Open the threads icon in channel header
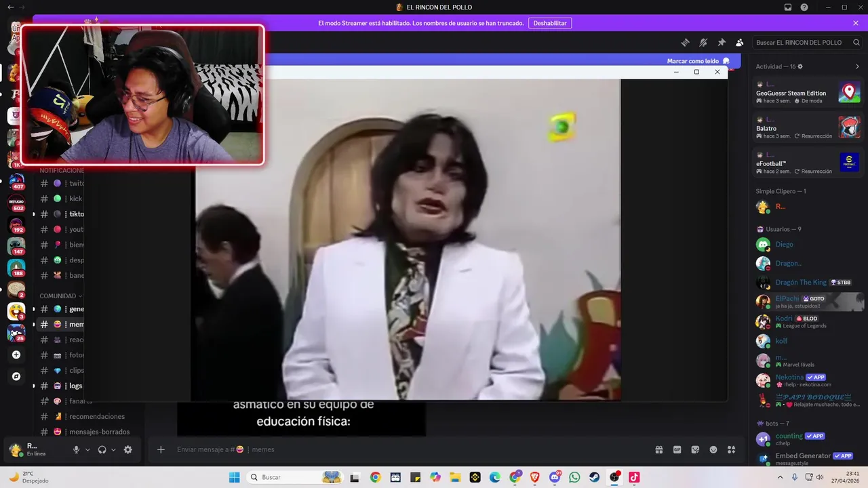This screenshot has width=868, height=488. (685, 42)
